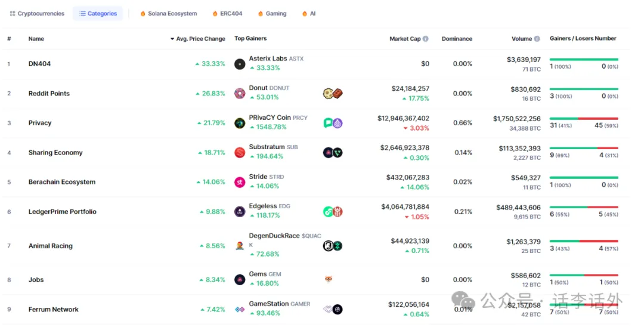
Task: Click the Asterix Labs ASTX name
Action: point(276,58)
